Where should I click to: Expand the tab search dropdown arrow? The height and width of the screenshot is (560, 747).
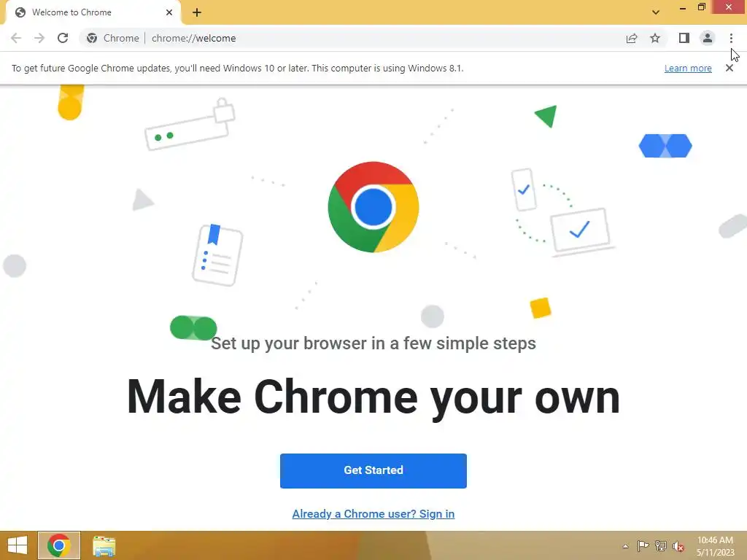coord(656,12)
